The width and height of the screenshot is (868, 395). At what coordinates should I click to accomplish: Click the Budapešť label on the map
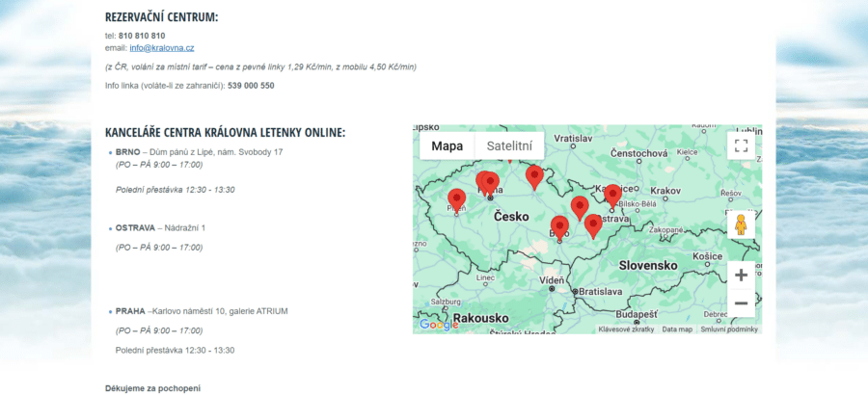tap(637, 314)
